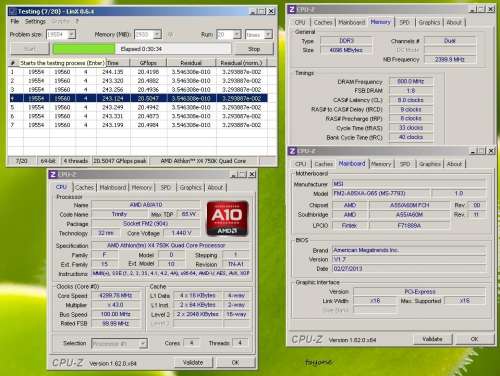
Task: Select Graphics tab in the Mainboard window
Action: point(430,164)
